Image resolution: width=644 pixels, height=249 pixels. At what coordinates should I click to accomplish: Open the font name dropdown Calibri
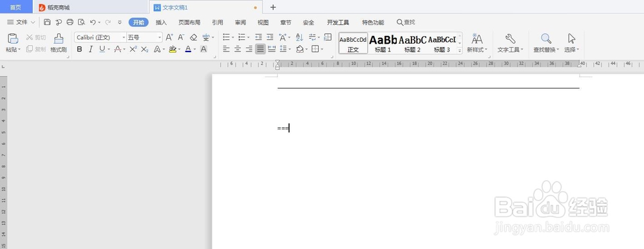[x=124, y=37]
